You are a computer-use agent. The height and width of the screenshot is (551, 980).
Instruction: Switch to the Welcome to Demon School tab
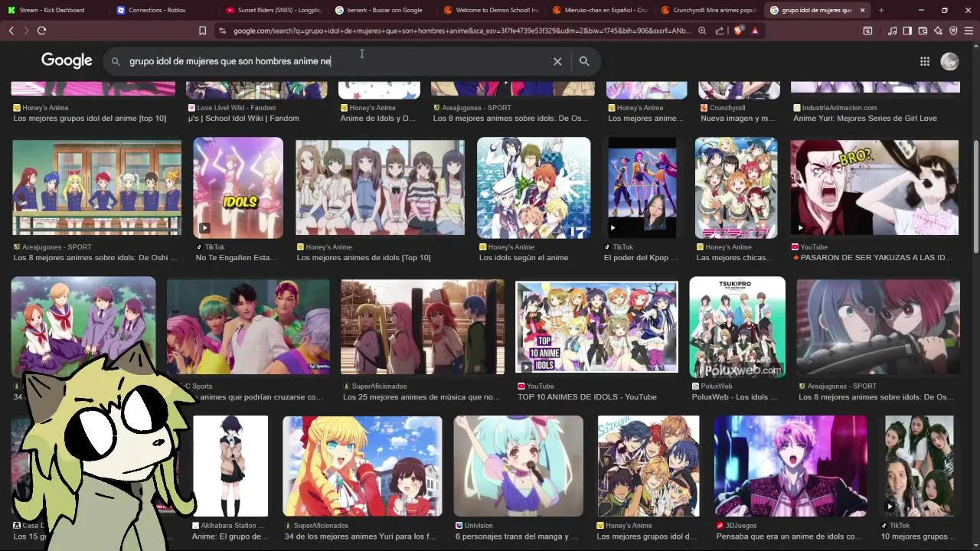point(490,10)
